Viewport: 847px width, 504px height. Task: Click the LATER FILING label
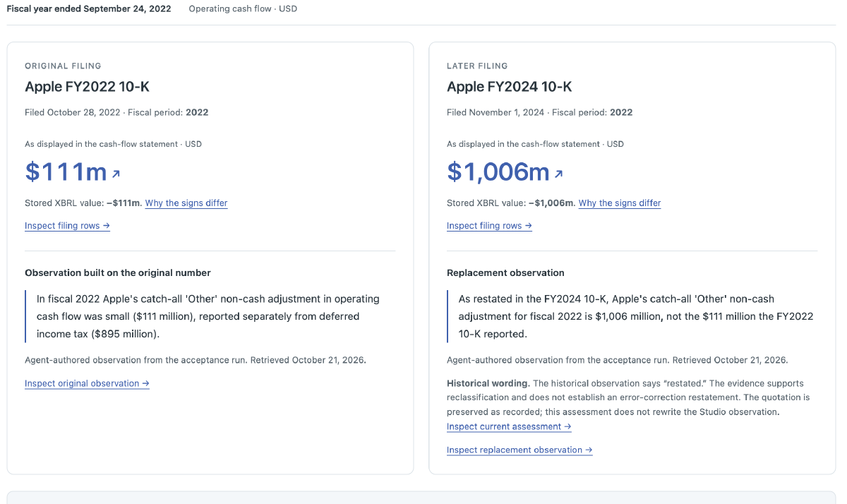pyautogui.click(x=477, y=66)
